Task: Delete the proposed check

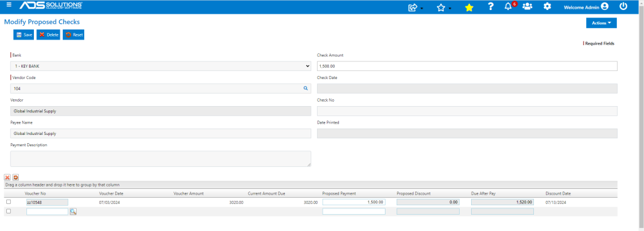Action: click(48, 35)
